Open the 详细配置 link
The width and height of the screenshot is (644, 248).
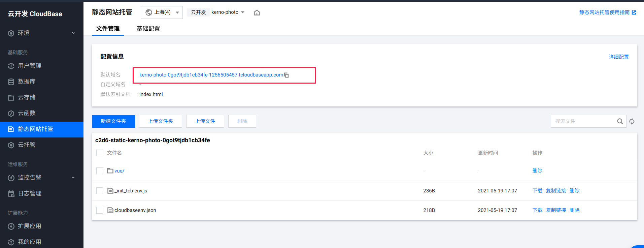(x=619, y=57)
